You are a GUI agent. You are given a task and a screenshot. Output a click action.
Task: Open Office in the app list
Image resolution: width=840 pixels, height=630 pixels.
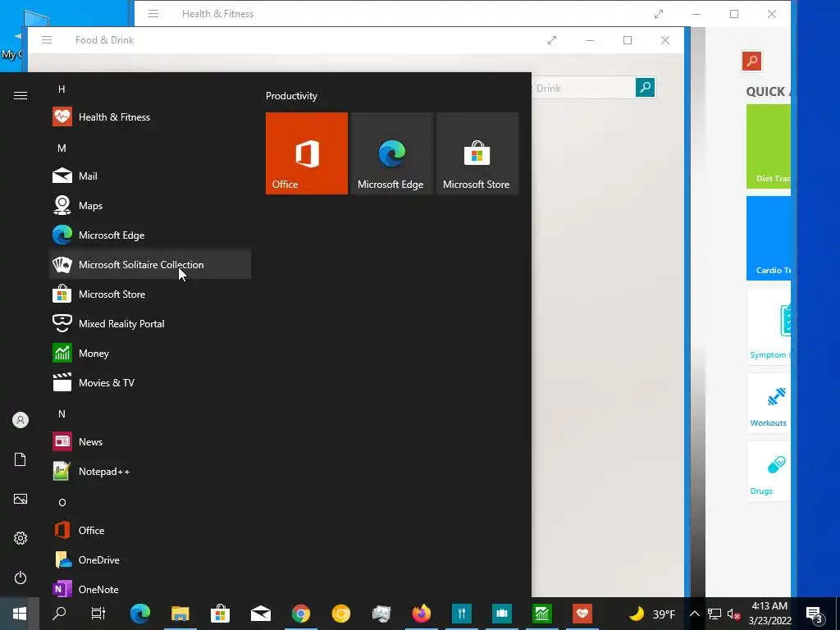coord(150,530)
